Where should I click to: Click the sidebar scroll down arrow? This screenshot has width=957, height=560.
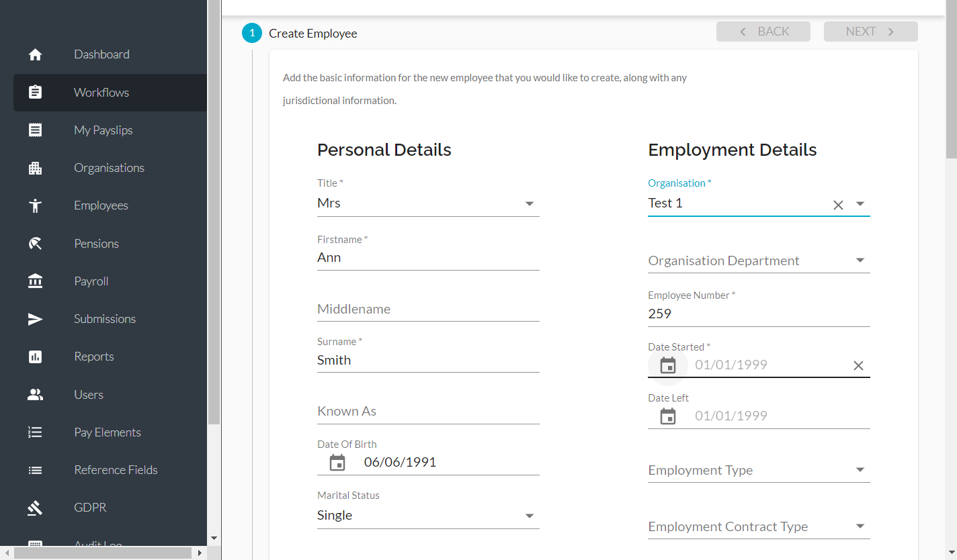(214, 538)
